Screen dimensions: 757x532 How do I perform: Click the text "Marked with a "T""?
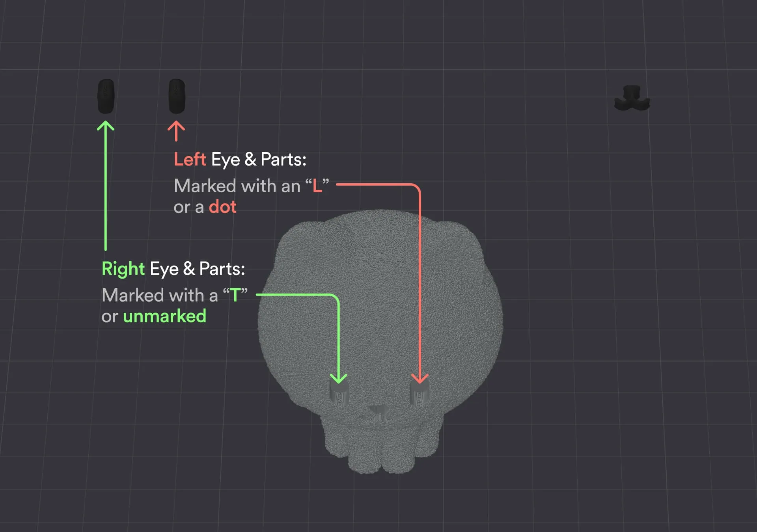pos(175,295)
